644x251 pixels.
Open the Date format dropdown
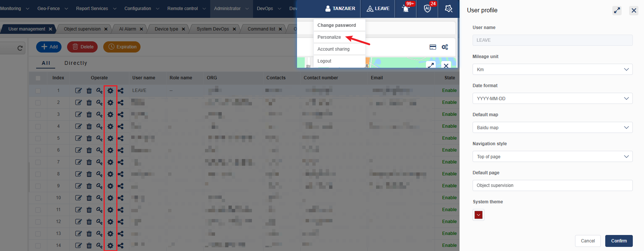552,99
